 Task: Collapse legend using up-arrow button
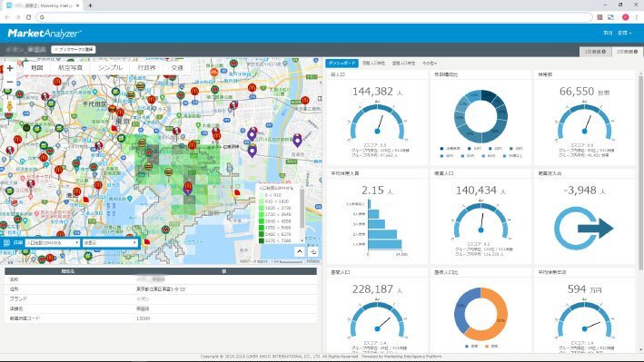tap(300, 251)
